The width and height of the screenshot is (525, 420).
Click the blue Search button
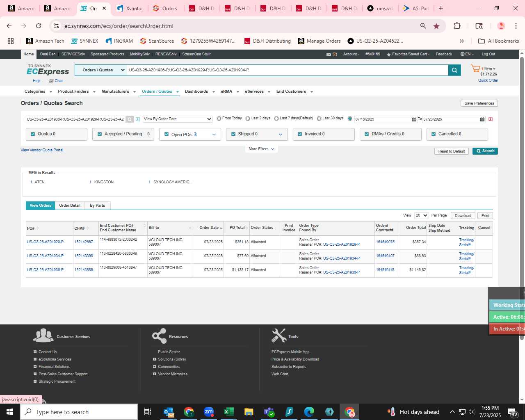tap(485, 151)
